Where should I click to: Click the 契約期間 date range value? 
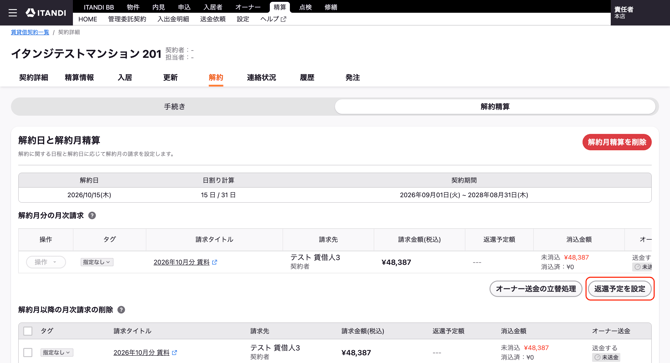(464, 195)
